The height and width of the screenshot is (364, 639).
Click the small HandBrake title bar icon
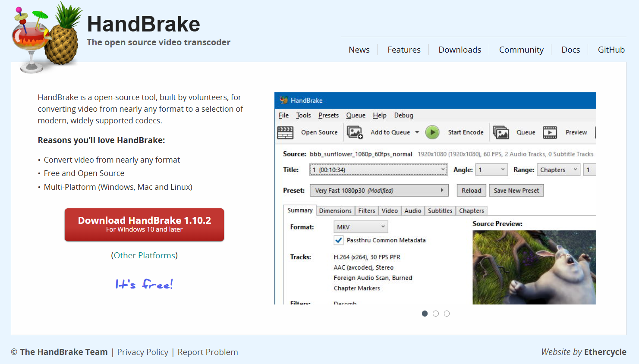[x=283, y=100]
